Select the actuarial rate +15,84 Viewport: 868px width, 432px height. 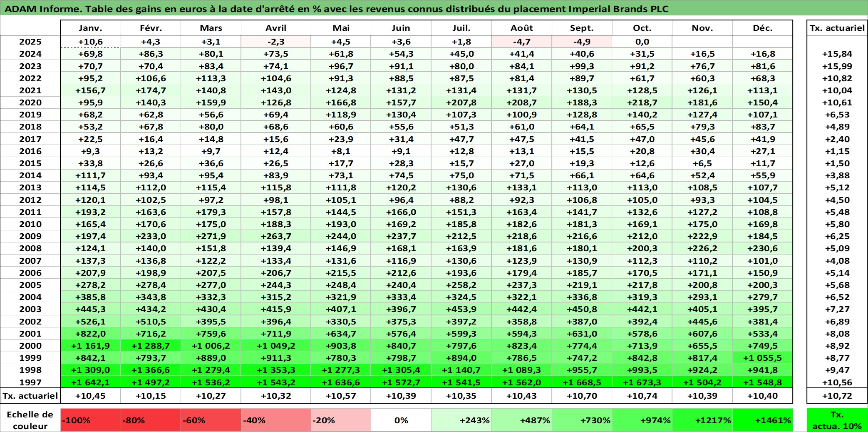click(837, 54)
